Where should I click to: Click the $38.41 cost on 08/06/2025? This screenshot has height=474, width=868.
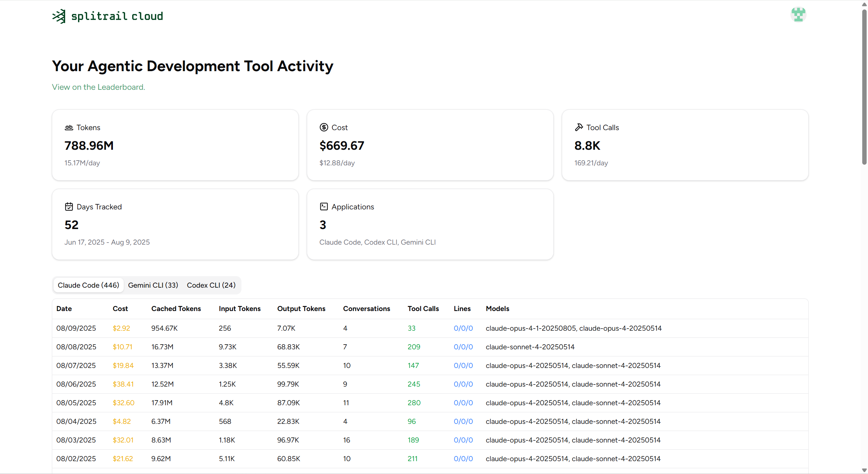pyautogui.click(x=123, y=384)
